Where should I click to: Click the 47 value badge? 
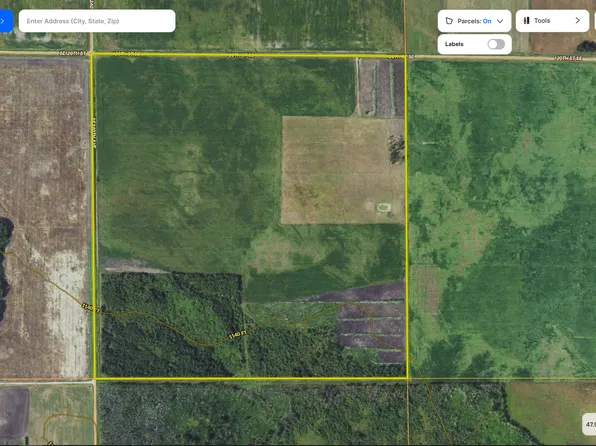pyautogui.click(x=590, y=424)
